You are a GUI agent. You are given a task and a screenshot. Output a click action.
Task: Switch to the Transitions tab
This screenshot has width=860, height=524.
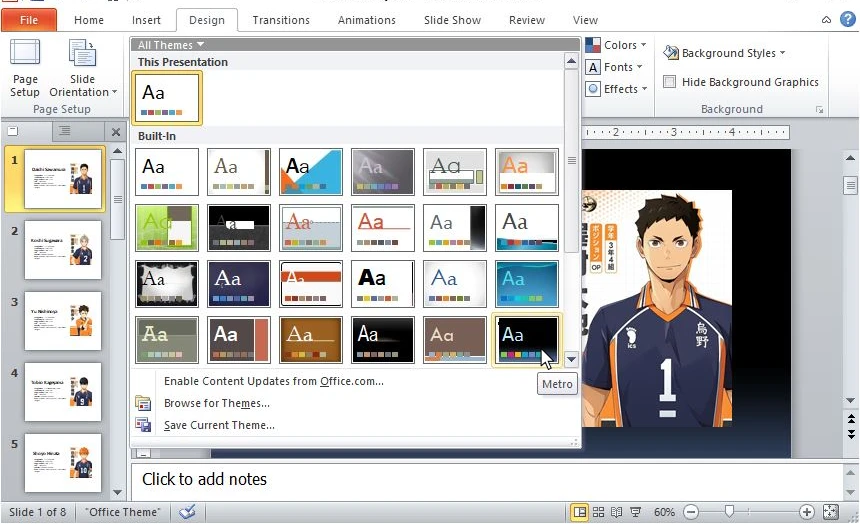(281, 20)
